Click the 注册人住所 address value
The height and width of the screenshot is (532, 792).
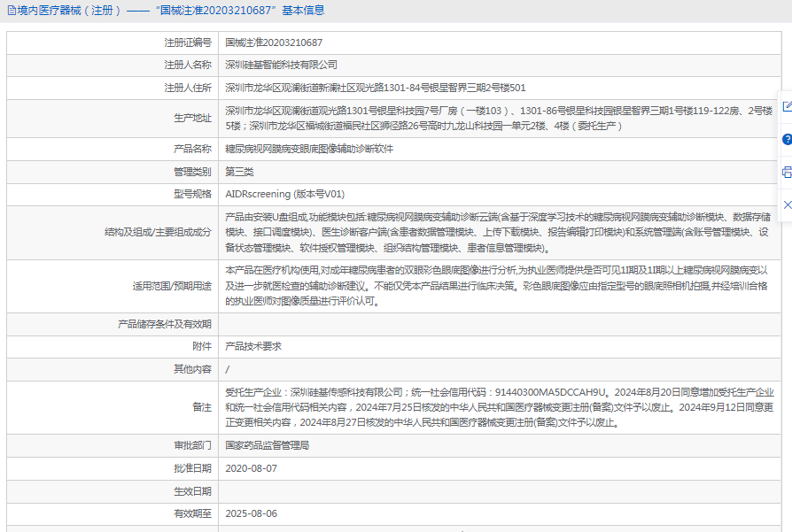tap(375, 89)
